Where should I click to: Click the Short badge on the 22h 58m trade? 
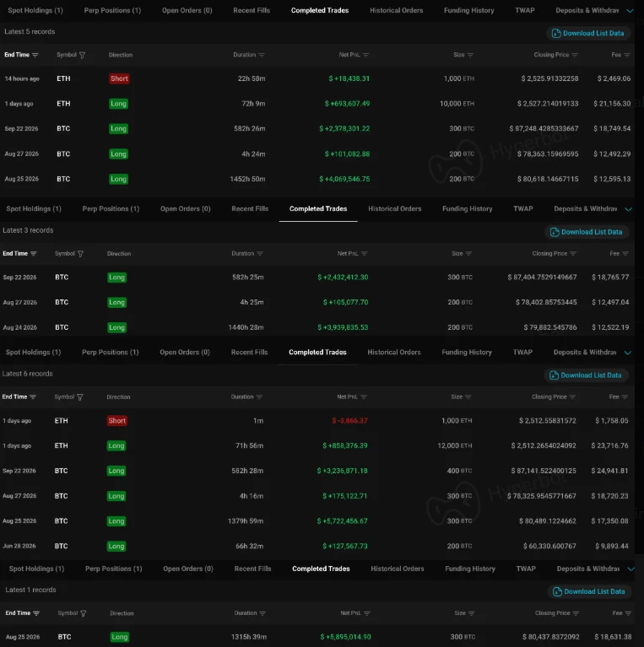(119, 78)
